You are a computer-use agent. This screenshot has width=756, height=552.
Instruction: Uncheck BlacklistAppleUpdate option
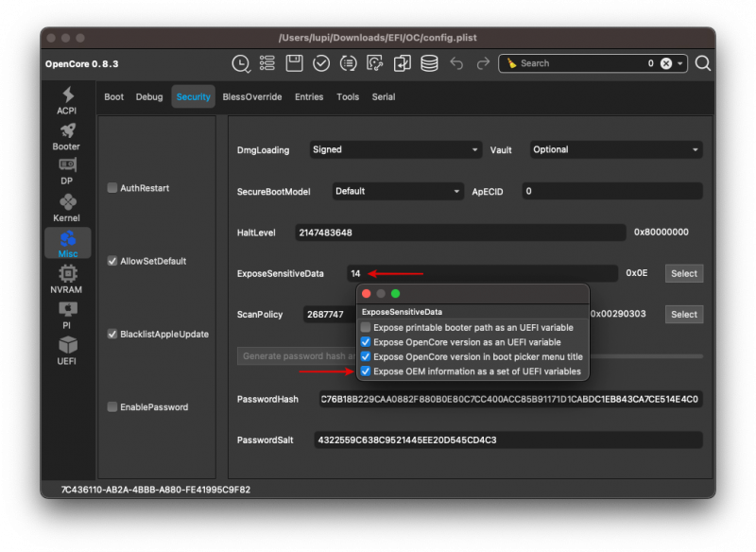pyautogui.click(x=112, y=334)
